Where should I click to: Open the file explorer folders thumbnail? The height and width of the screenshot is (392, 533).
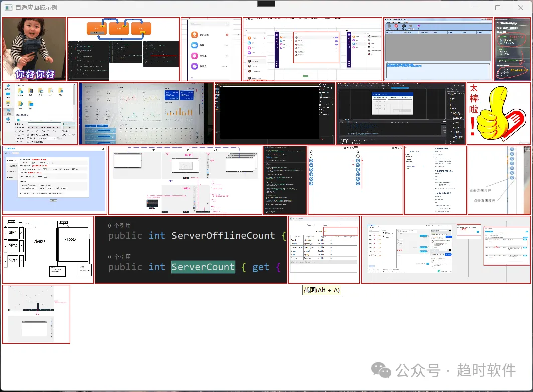pos(40,113)
